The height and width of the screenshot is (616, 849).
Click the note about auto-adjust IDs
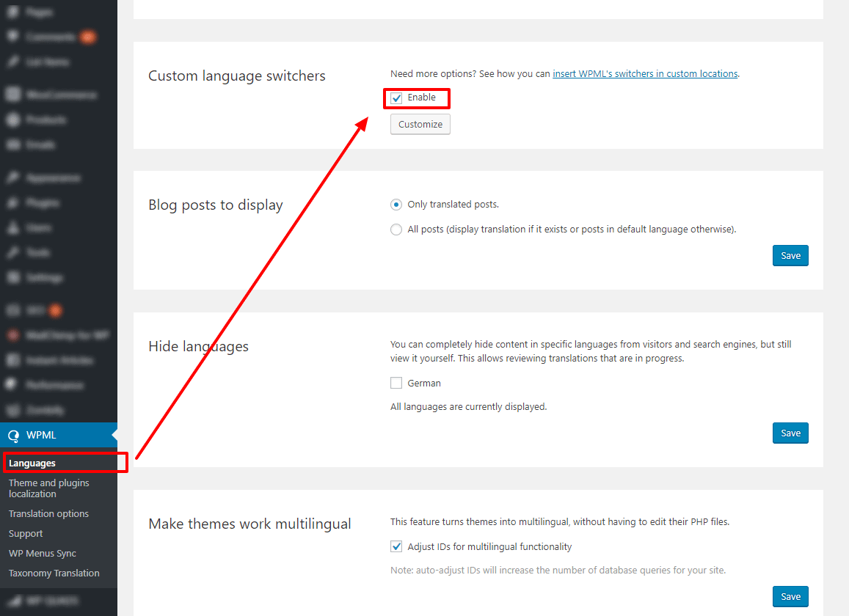(x=558, y=570)
